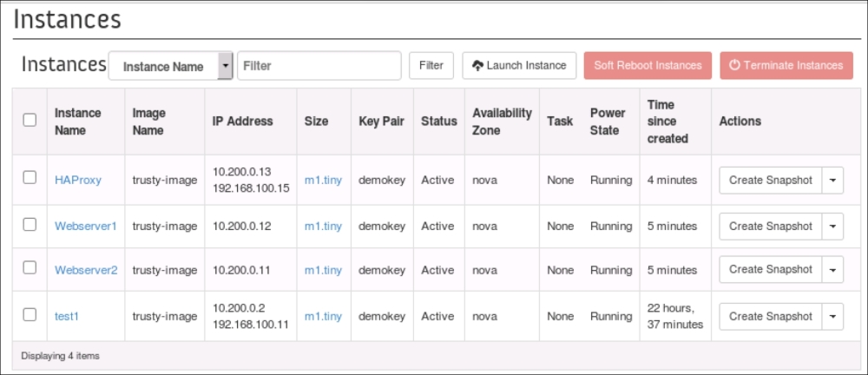Select the checkbox for HAProxy instance
The image size is (868, 375).
point(30,178)
